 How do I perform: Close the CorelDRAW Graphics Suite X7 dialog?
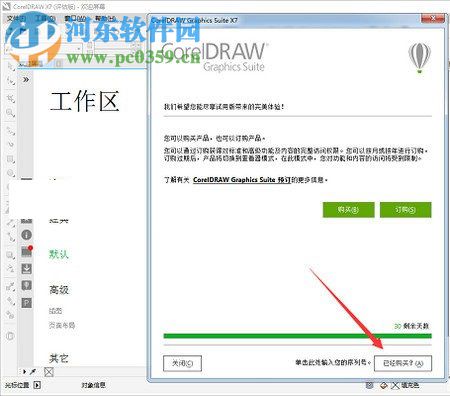click(433, 18)
